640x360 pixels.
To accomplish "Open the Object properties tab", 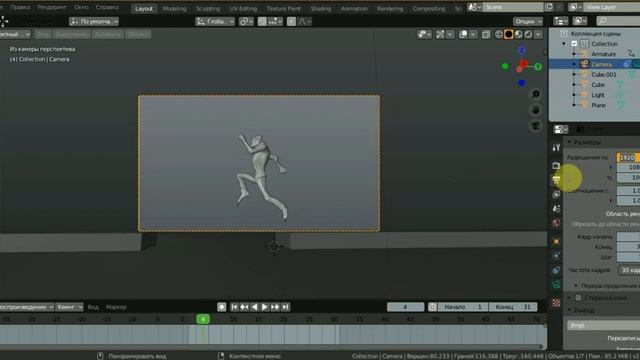I will [556, 241].
